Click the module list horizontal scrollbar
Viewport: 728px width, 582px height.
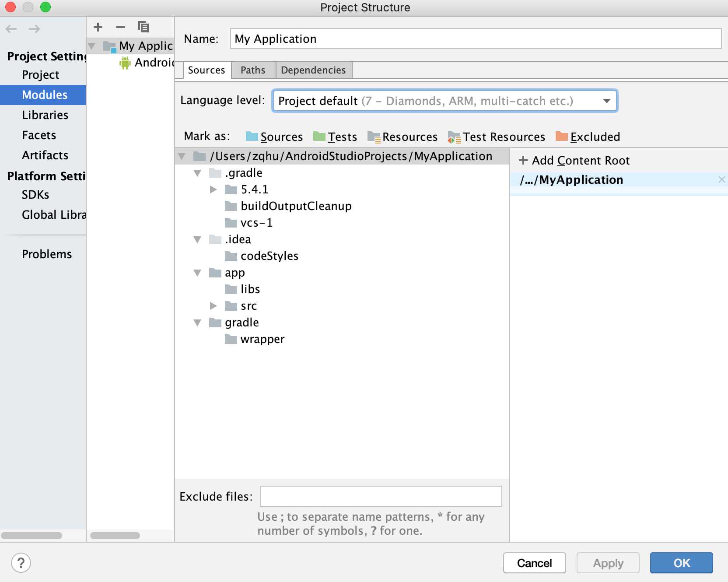(115, 536)
